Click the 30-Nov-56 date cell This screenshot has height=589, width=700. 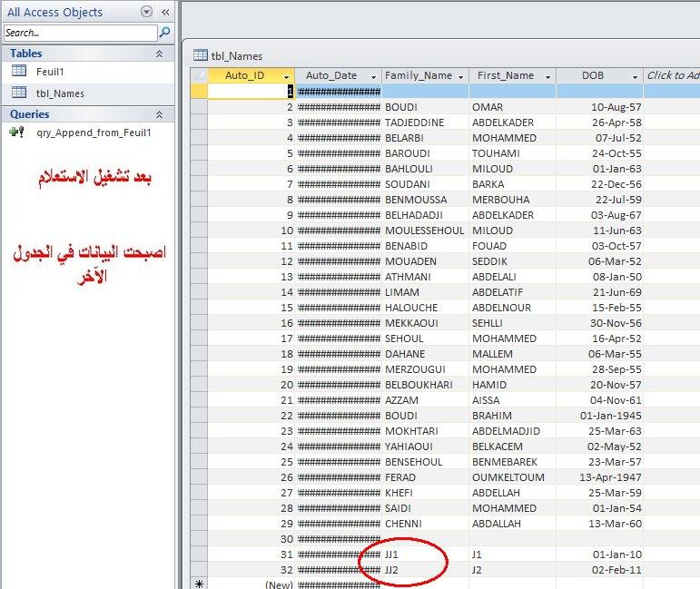point(599,323)
